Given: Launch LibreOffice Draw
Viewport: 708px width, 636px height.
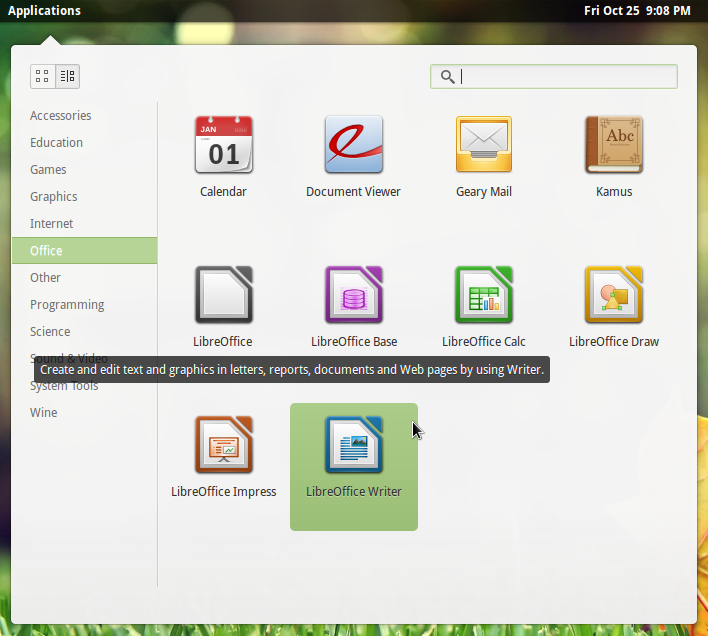Looking at the screenshot, I should (614, 295).
